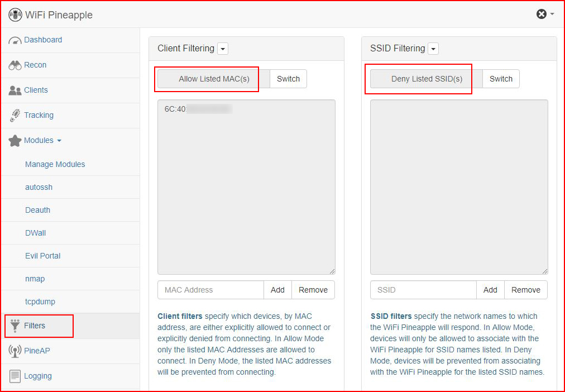Collapse the Modules submenu caret
The image size is (565, 392).
pyautogui.click(x=59, y=141)
